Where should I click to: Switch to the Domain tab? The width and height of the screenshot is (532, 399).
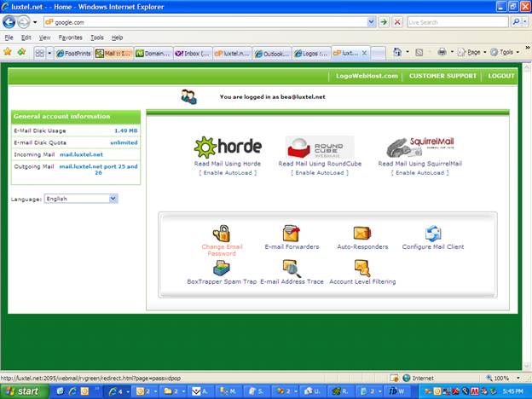[x=153, y=53]
